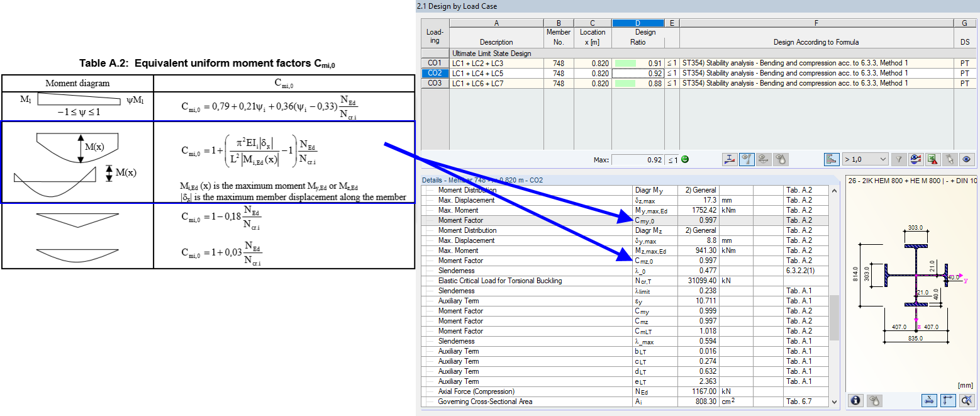Open cross-section info dialog
Screen dimensions: 980x416
click(855, 401)
